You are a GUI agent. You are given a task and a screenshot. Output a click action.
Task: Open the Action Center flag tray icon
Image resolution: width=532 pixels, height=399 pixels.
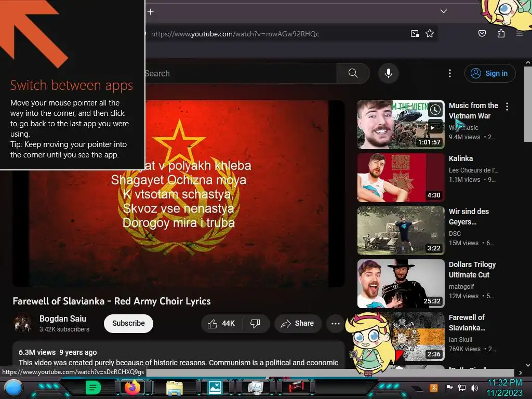pyautogui.click(x=448, y=388)
